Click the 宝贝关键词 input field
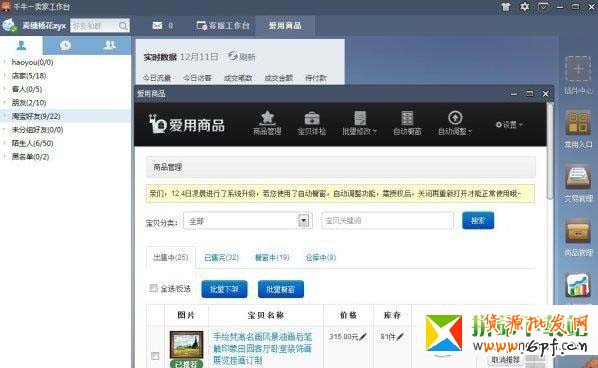598x368 pixels. click(387, 220)
